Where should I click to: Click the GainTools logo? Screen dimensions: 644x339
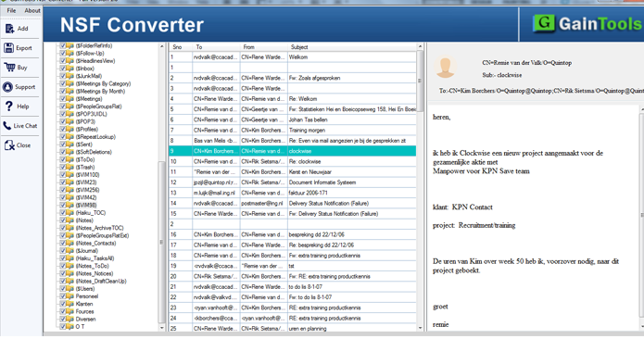click(x=587, y=24)
